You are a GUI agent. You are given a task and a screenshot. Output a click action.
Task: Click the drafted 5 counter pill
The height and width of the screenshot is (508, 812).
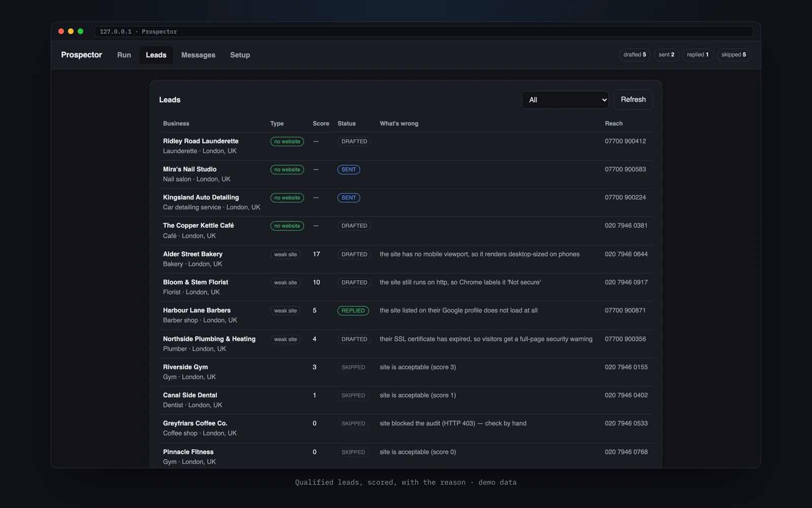pos(634,55)
